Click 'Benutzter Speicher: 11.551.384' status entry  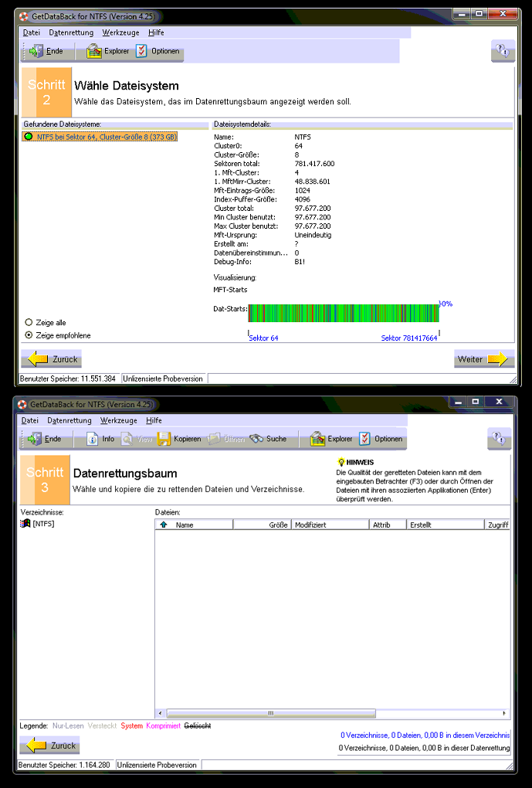tap(68, 379)
